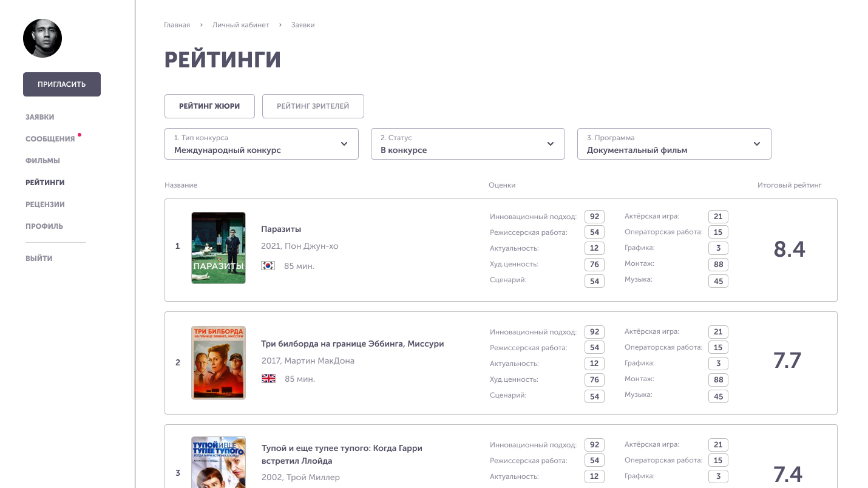Click the '2017, Мартин МакДона' line

tap(308, 361)
